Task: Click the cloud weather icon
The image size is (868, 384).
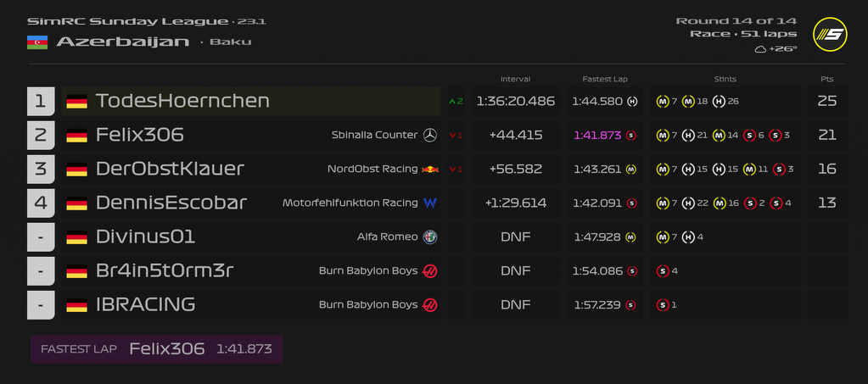Action: coord(760,49)
